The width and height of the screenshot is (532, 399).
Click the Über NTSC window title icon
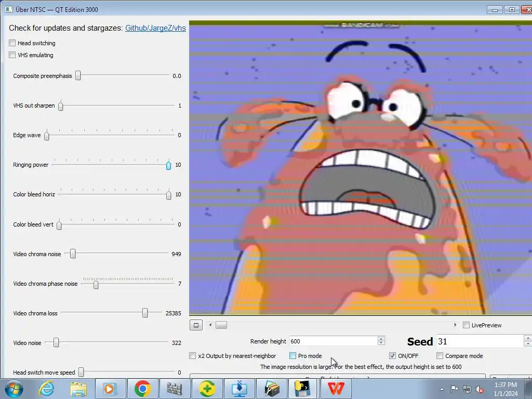8,9
